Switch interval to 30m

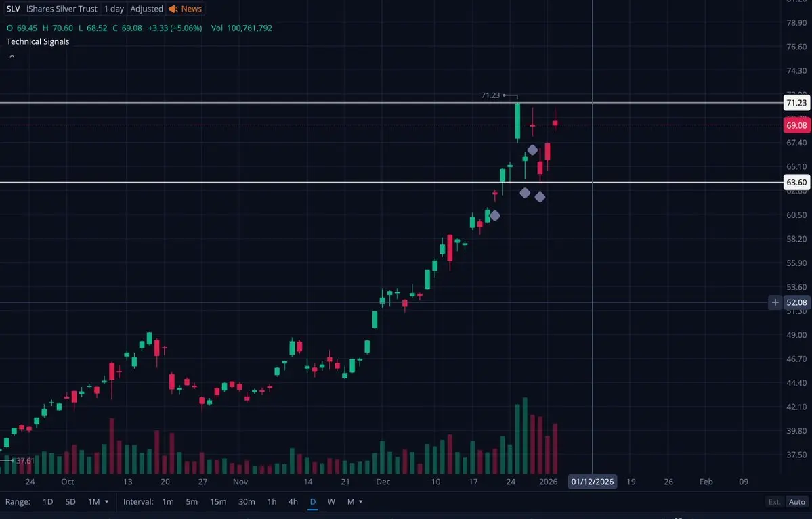coord(247,502)
